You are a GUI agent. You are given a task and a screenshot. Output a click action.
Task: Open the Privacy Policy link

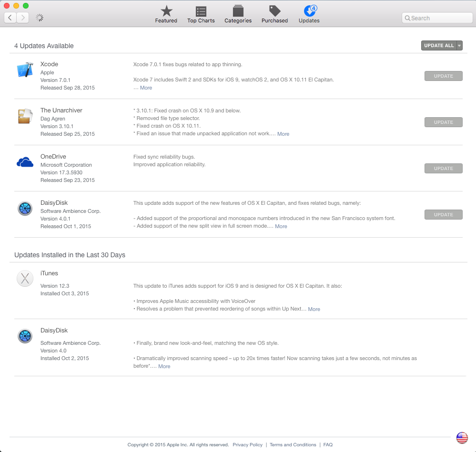[247, 445]
